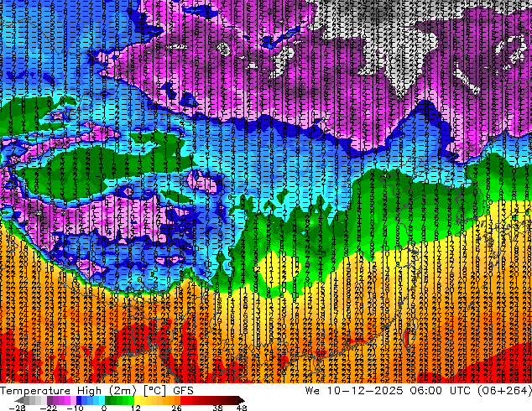Click the right dark arrow end of legend
The width and height of the screenshot is (532, 411).
click(x=241, y=400)
